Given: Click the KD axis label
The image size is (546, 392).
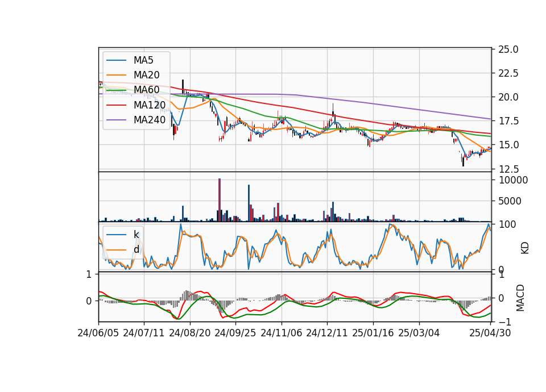Looking at the screenshot, I should point(525,248).
